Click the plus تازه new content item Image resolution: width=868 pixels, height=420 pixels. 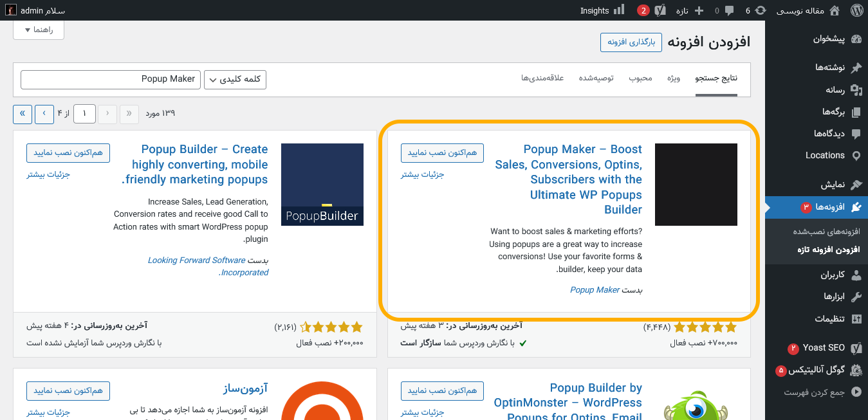[x=690, y=10]
